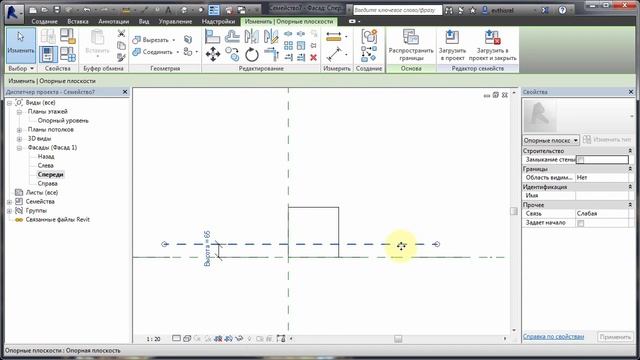
Task: Select the Offset tool icon
Action: coord(232,37)
